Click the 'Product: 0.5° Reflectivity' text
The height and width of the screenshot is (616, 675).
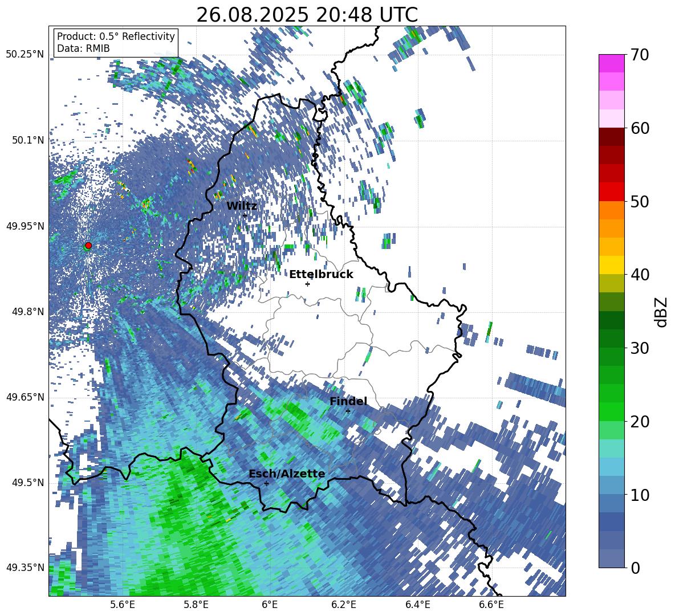coord(116,36)
